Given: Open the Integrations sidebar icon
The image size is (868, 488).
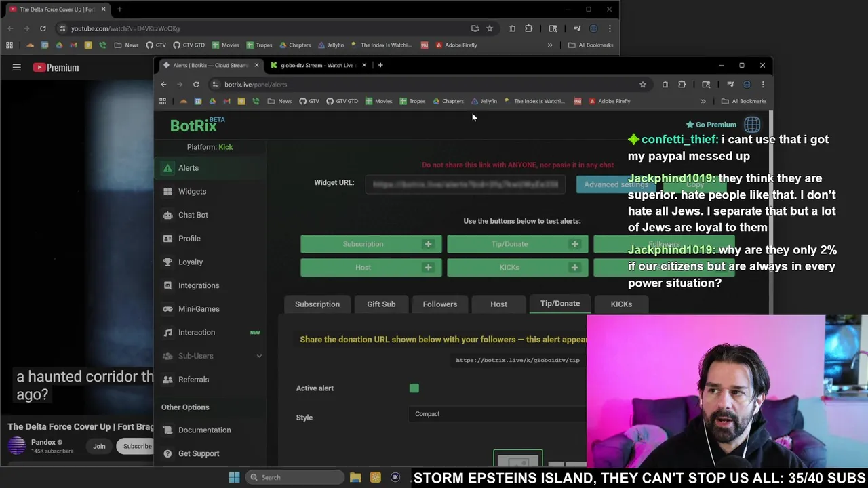Looking at the screenshot, I should [x=167, y=285].
